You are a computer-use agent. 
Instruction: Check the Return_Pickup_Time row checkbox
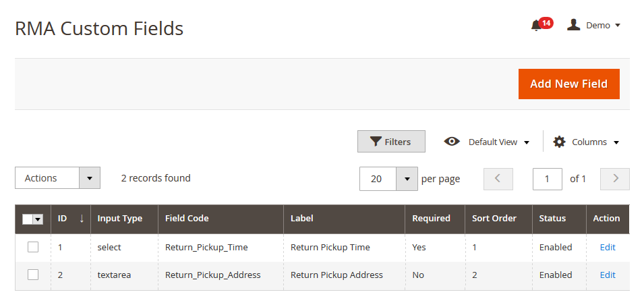[33, 248]
